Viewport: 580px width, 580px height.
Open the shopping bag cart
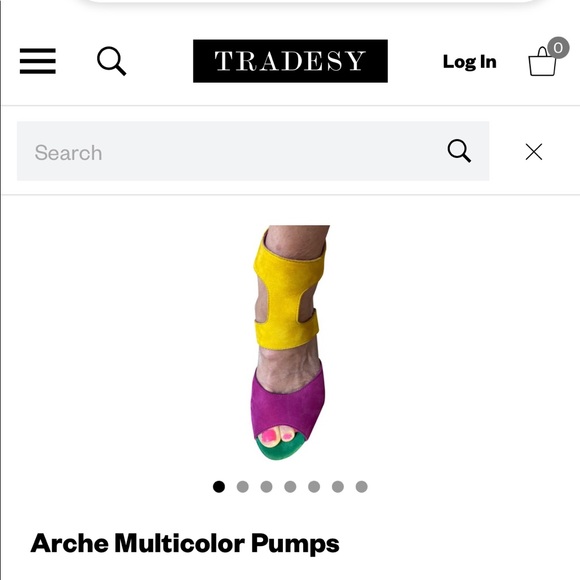[x=542, y=62]
